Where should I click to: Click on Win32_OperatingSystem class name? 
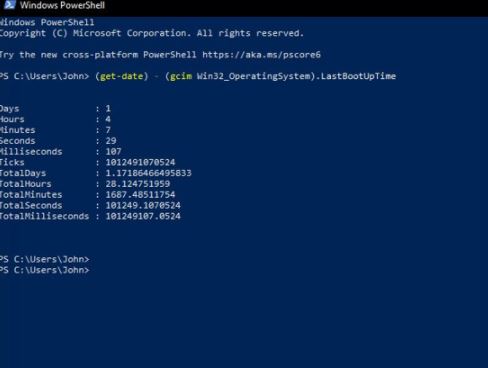pos(254,76)
